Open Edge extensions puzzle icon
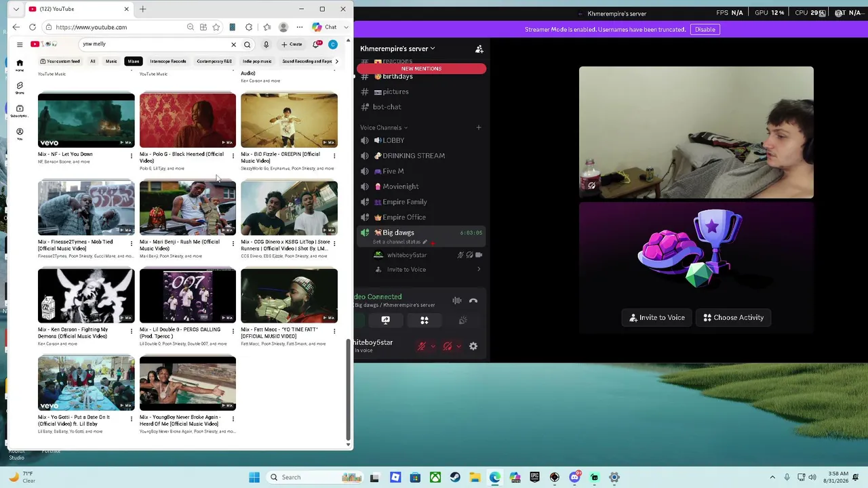The width and height of the screenshot is (868, 488). click(249, 27)
